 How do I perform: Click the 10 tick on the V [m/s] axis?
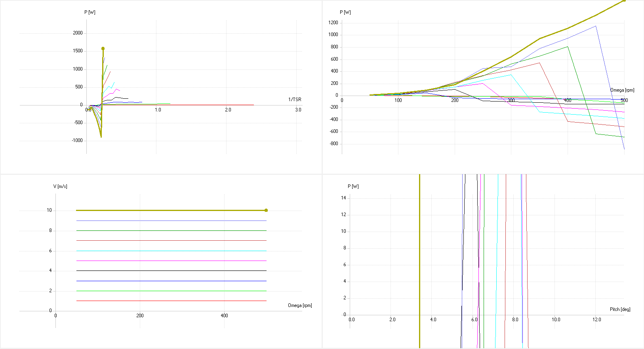(49, 210)
